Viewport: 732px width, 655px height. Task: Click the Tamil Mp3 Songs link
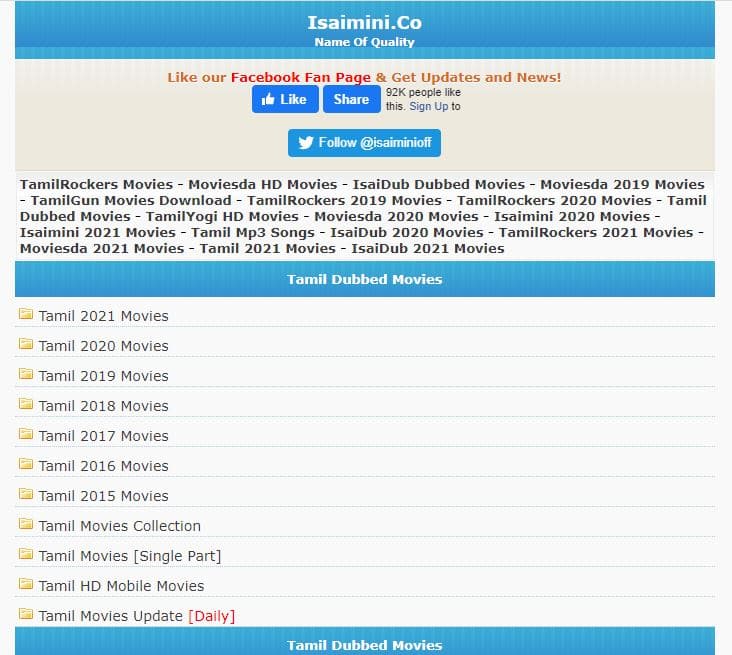(253, 232)
